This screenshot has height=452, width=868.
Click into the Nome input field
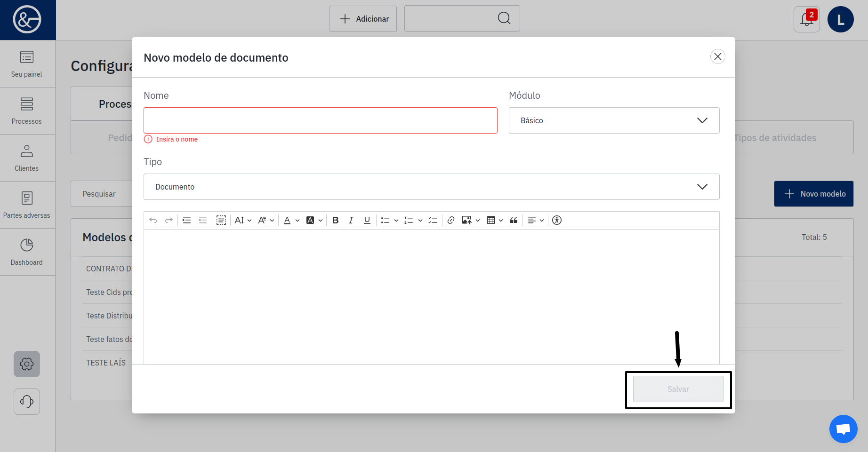click(x=321, y=120)
